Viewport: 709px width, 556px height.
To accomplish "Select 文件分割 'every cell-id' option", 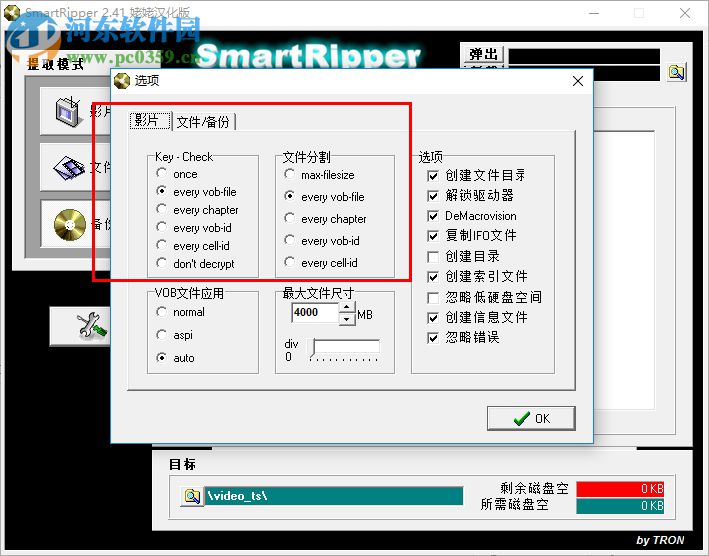I will (290, 262).
